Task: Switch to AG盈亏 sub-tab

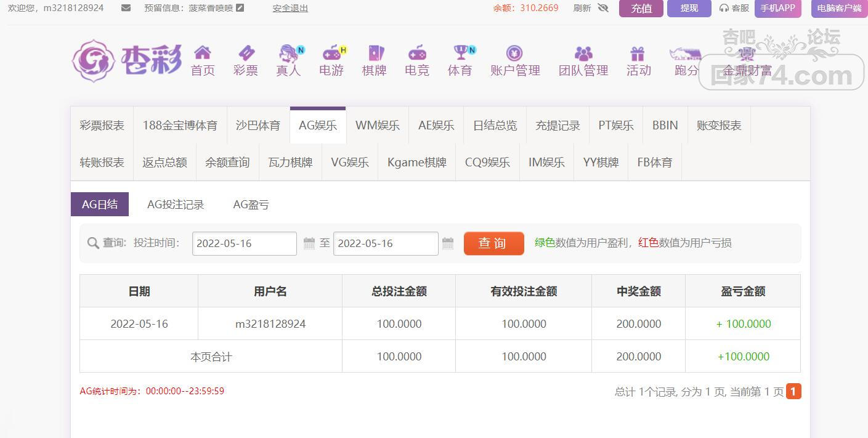Action: 251,205
